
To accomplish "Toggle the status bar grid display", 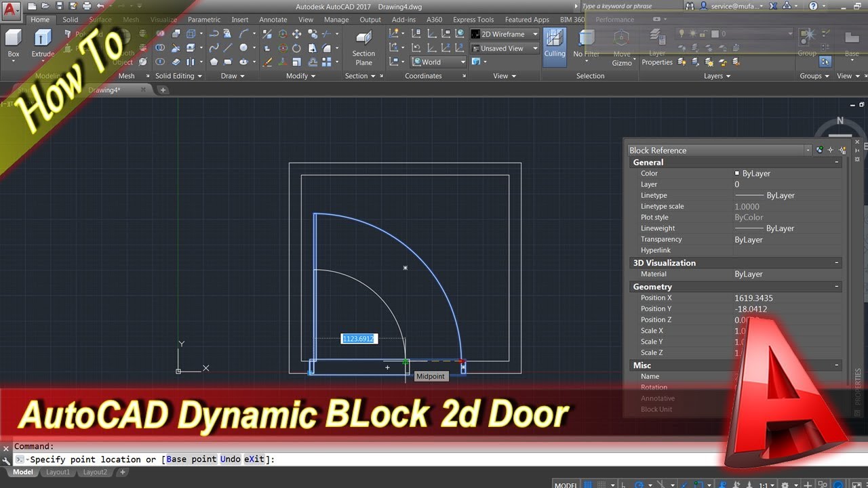I will (588, 485).
